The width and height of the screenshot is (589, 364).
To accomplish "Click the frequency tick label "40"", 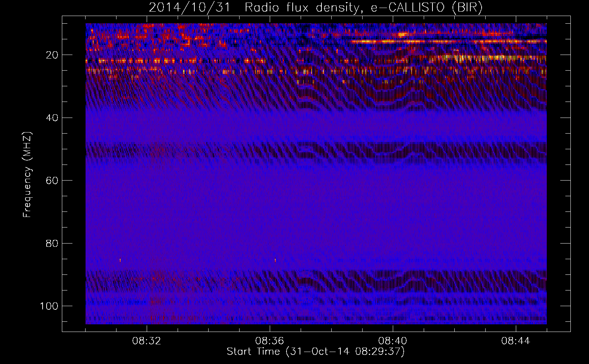I will (x=52, y=118).
